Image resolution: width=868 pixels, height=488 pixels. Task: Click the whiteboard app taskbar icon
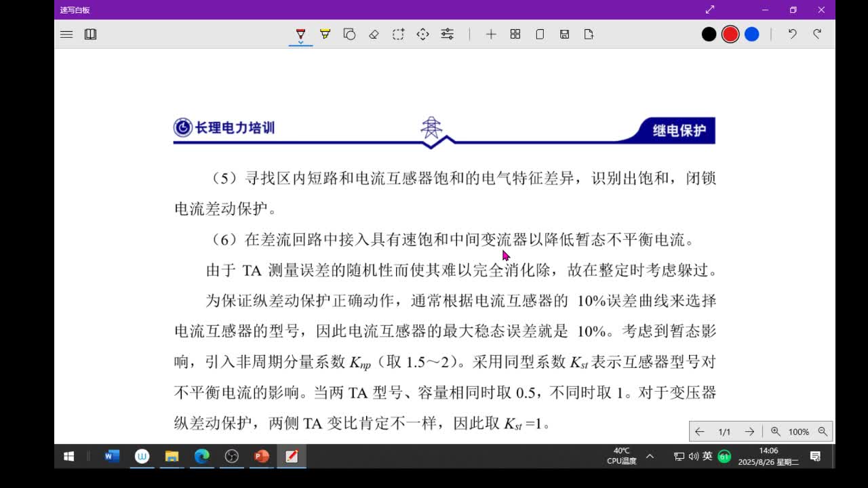point(292,457)
